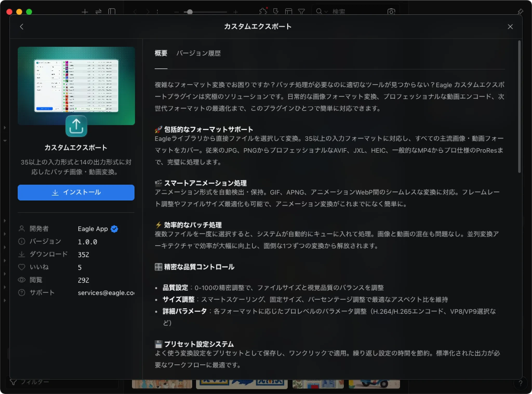Click the いいね heart icon
Screen dimensions: 532x394
pos(22,267)
